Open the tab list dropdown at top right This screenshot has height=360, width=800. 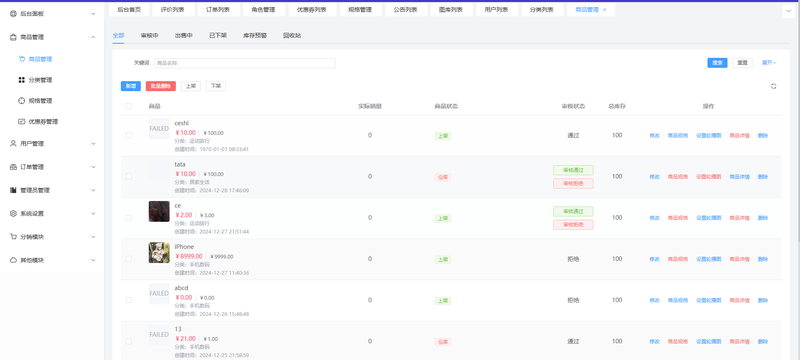pos(789,10)
